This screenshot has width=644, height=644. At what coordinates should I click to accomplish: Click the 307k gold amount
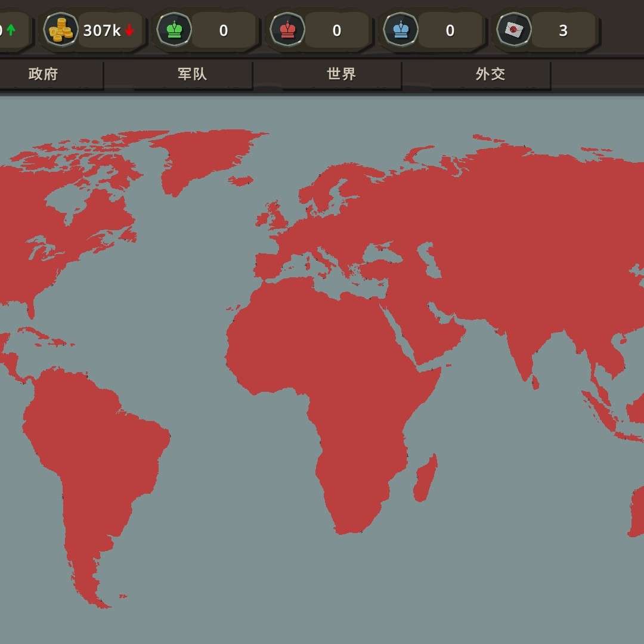101,30
